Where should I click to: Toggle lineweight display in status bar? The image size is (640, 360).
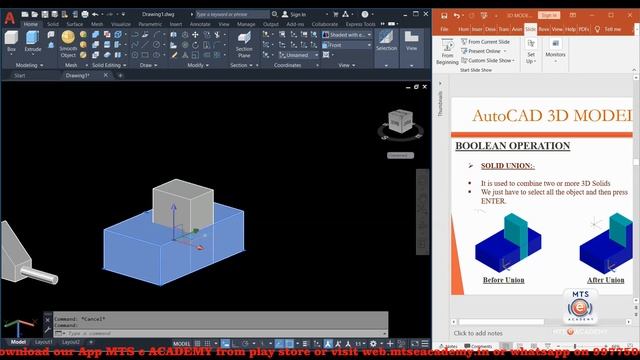[305, 344]
